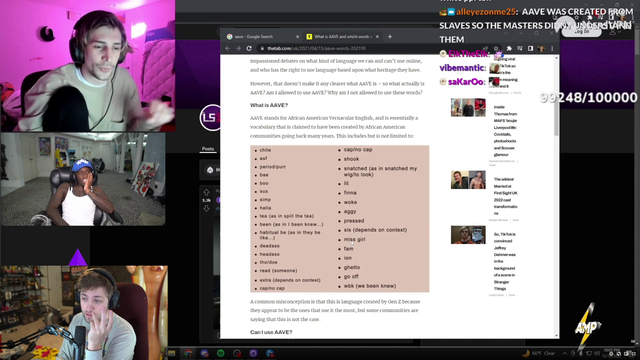Close the 'What is AAVE' tab
Screen dimensions: 640x360
click(x=377, y=36)
